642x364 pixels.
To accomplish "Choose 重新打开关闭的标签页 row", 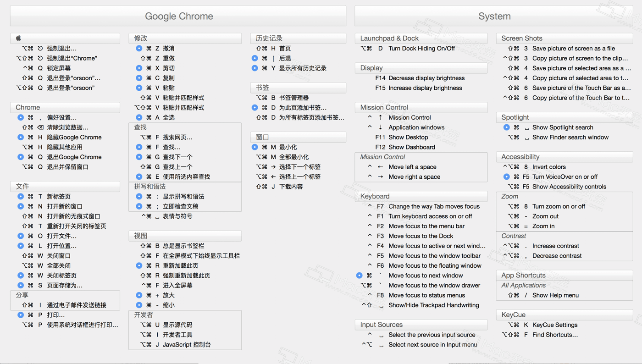I will point(65,226).
